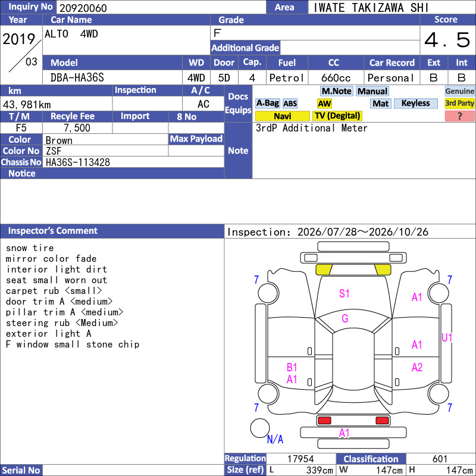This screenshot has width=476, height=476.
Task: Click the Manual document badge
Action: 372,91
